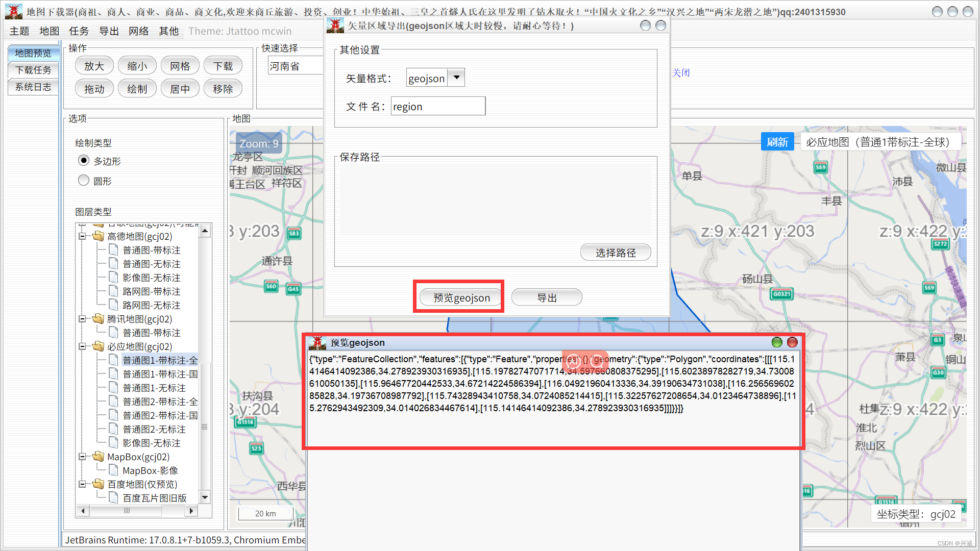Click document icon beside 影像图-无标注 under 高德地图
This screenshot has width=980, height=551.
pyautogui.click(x=114, y=278)
